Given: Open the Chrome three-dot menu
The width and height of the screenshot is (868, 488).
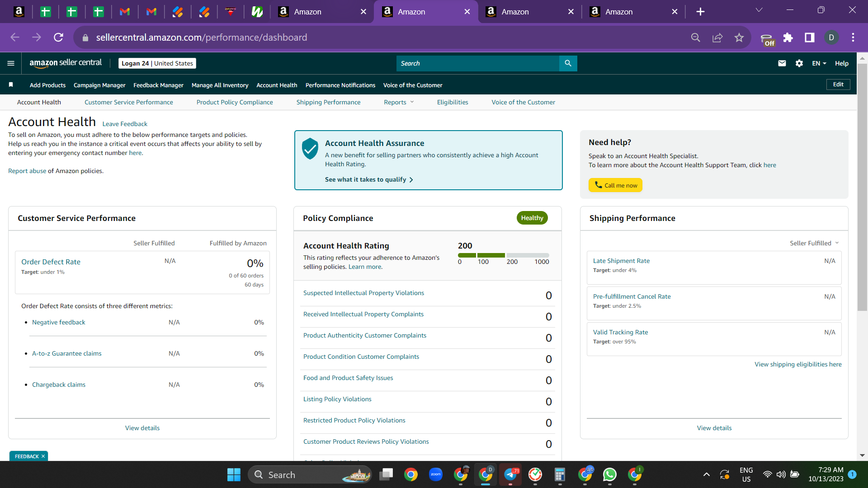Looking at the screenshot, I should [x=853, y=38].
